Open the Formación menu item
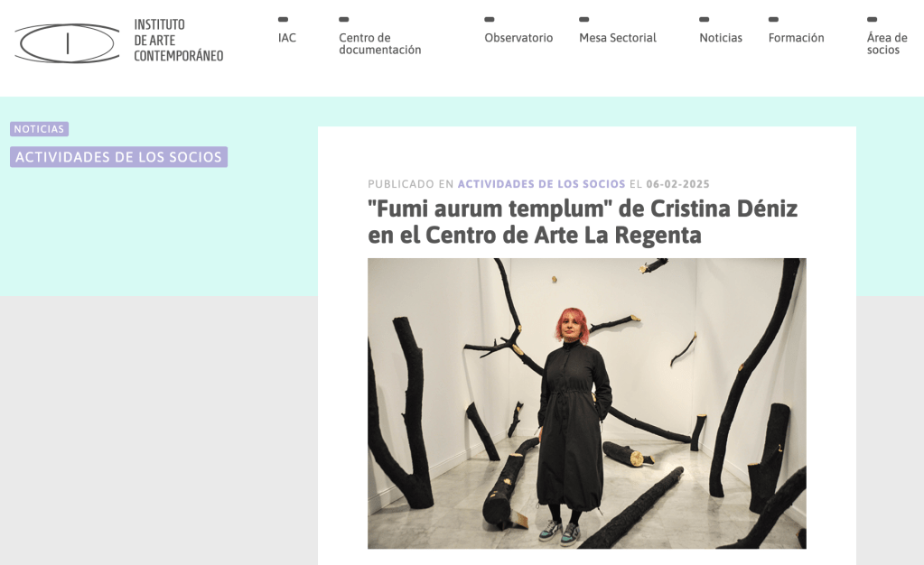Viewport: 924px width, 565px height. point(796,38)
